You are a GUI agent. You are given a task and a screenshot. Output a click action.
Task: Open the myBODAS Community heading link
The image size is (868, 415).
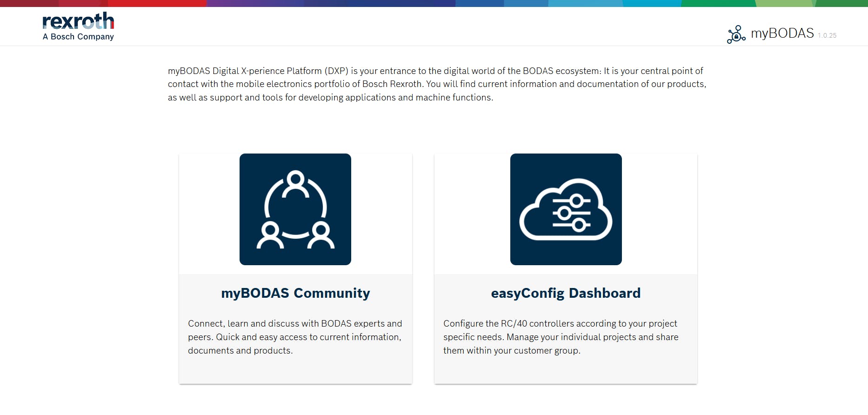[295, 293]
